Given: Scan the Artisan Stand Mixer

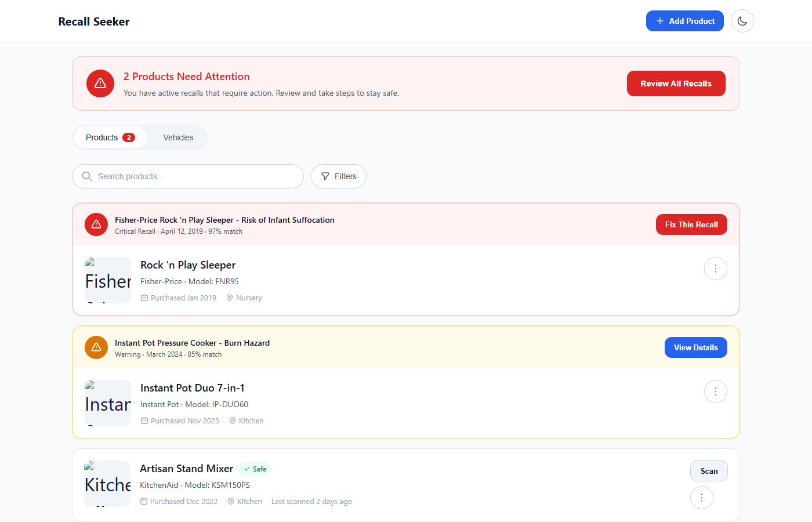Looking at the screenshot, I should 709,471.
